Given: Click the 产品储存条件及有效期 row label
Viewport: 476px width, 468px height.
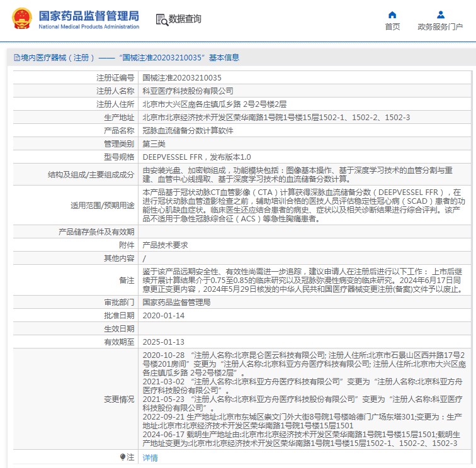Looking at the screenshot, I should pos(96,232).
